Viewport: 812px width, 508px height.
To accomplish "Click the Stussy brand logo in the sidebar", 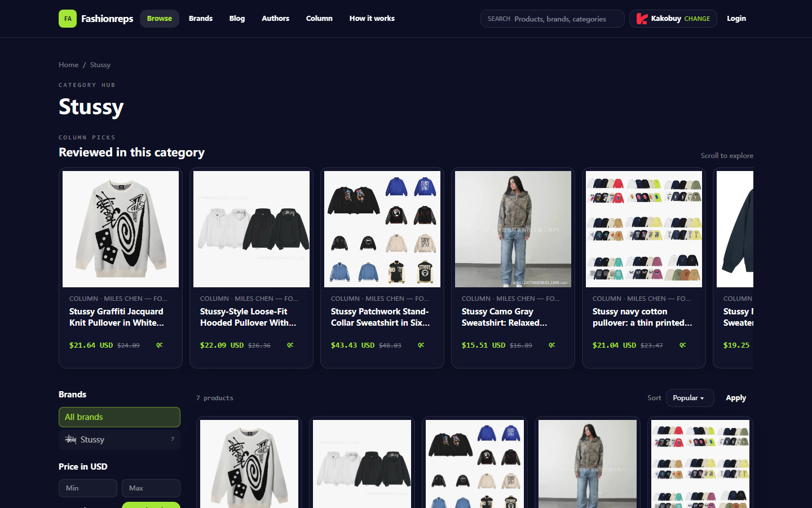I will [70, 439].
